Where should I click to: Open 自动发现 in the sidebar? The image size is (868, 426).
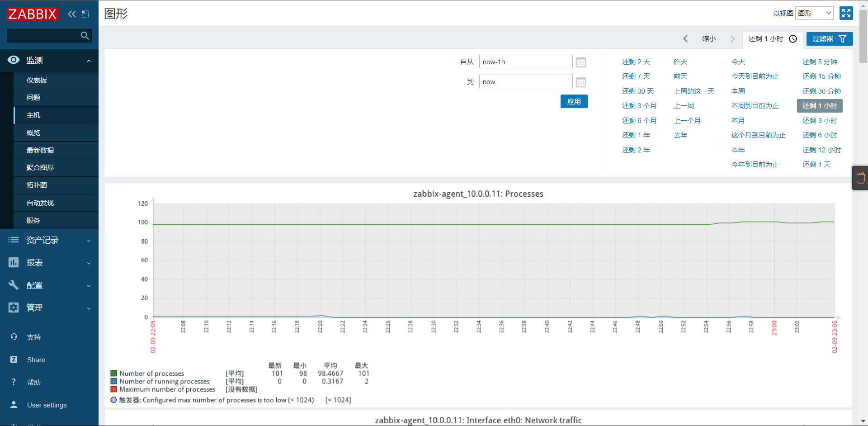[x=56, y=203]
